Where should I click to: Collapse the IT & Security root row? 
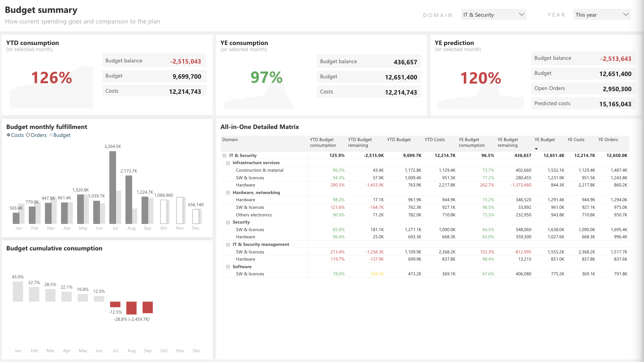coord(224,155)
